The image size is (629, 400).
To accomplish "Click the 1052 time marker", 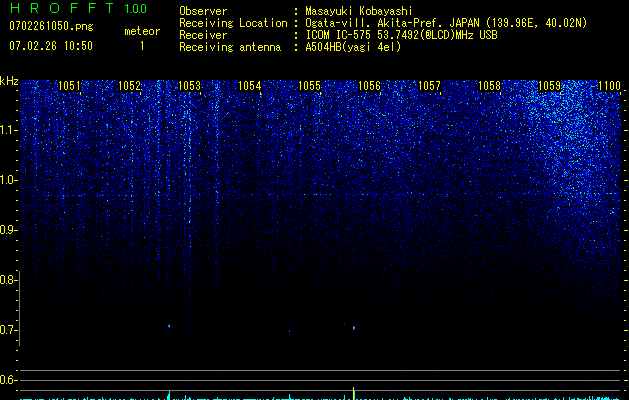I will [x=129, y=86].
